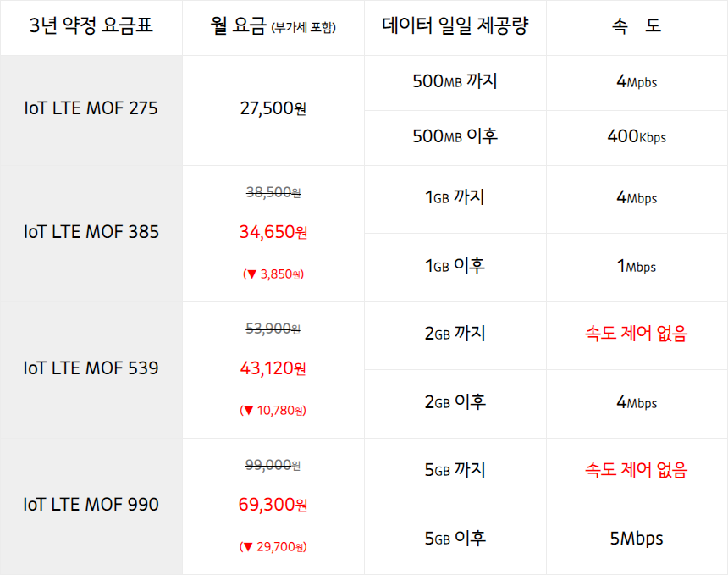Choose the IoT LTE MOF 275 plan name
The height and width of the screenshot is (575, 728).
91,108
